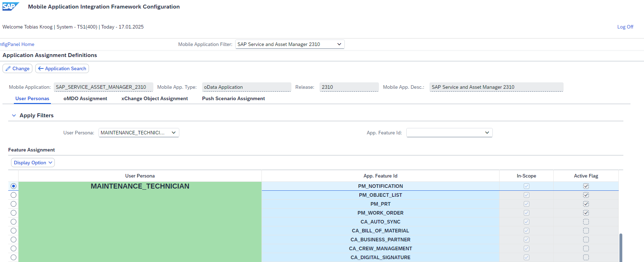
Task: Click the Active Flag column header
Action: coord(586,176)
